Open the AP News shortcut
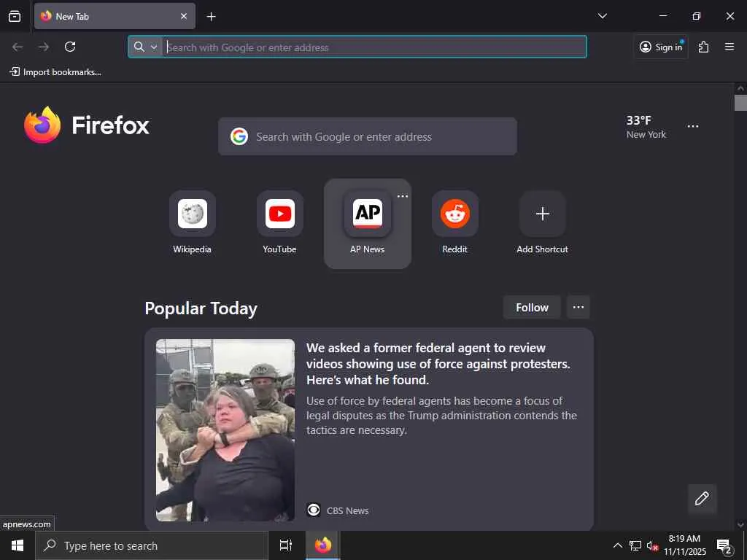Image resolution: width=747 pixels, height=560 pixels. pyautogui.click(x=368, y=224)
